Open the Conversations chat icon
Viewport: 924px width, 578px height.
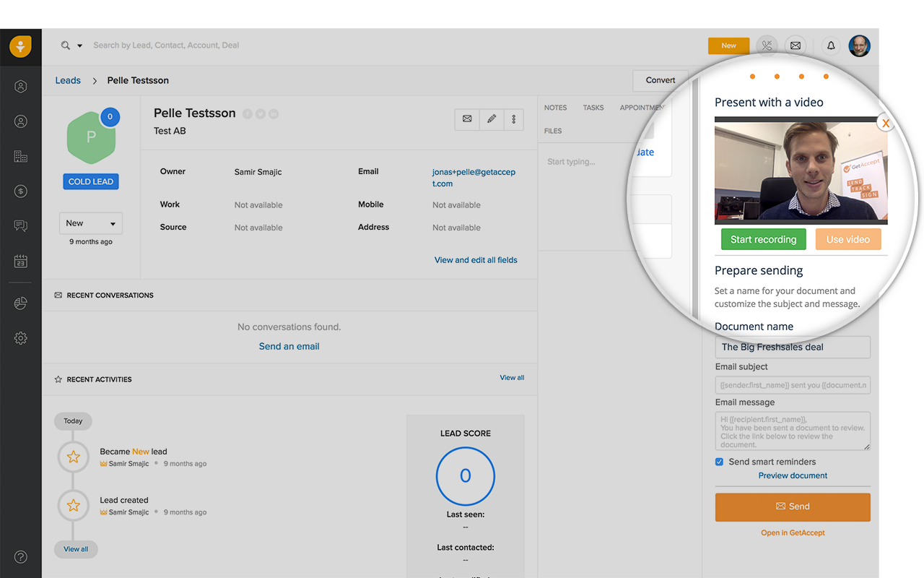tap(20, 226)
